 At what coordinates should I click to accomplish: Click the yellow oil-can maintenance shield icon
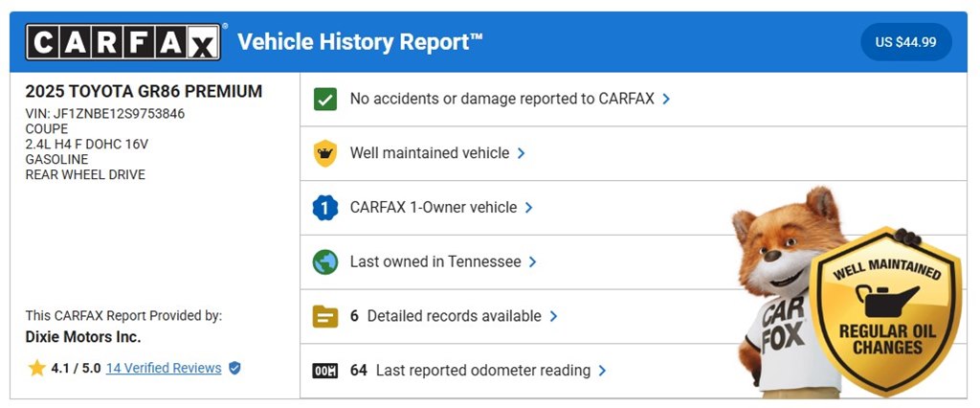[325, 153]
